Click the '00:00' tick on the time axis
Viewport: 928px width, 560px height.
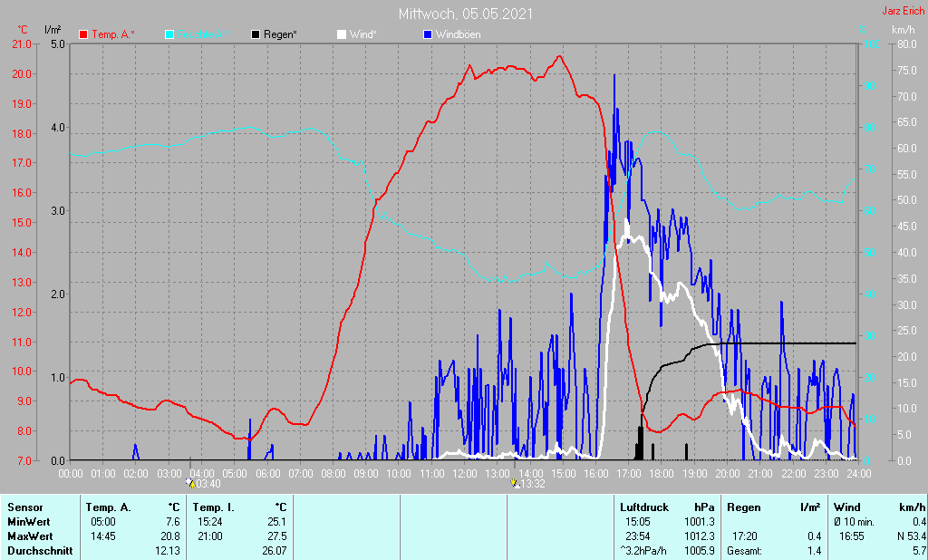[x=71, y=474]
